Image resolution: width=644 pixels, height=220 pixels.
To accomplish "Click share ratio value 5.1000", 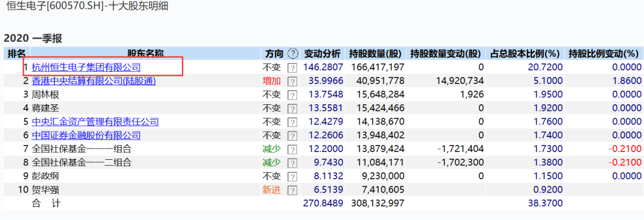I will tap(548, 81).
